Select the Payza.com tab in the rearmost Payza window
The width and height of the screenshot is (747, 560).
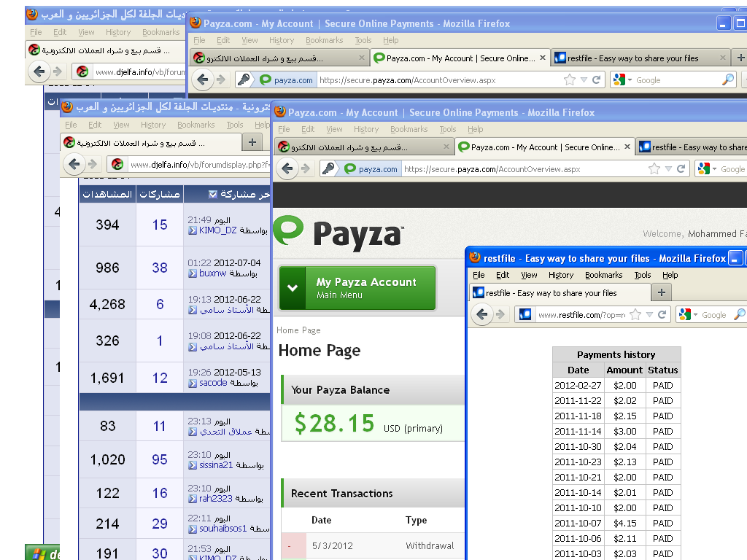click(x=461, y=58)
